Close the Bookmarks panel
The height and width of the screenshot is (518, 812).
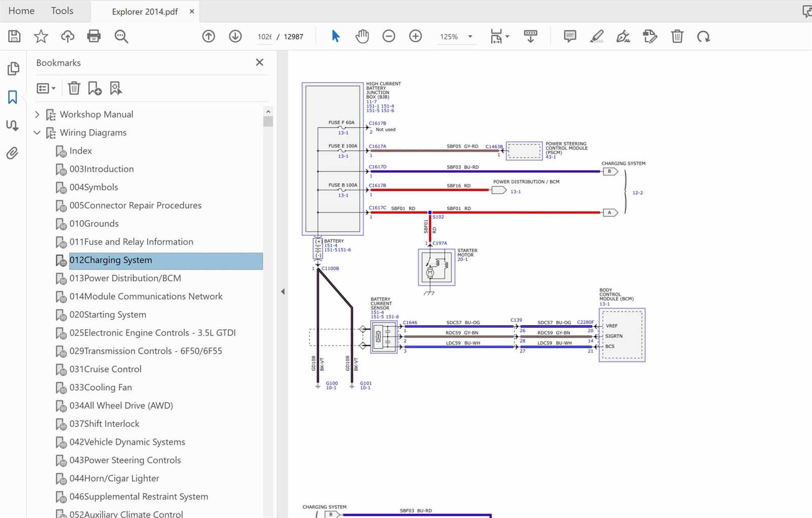259,62
